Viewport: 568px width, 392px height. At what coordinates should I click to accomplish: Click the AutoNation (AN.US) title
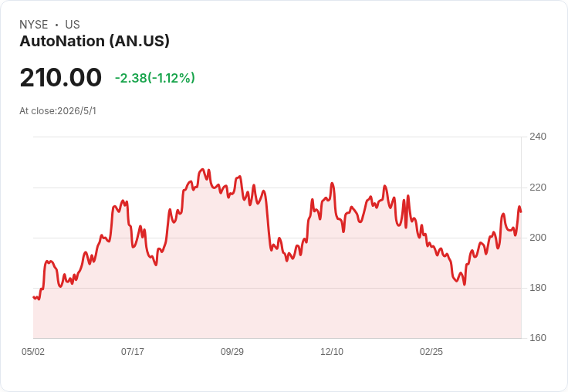95,41
